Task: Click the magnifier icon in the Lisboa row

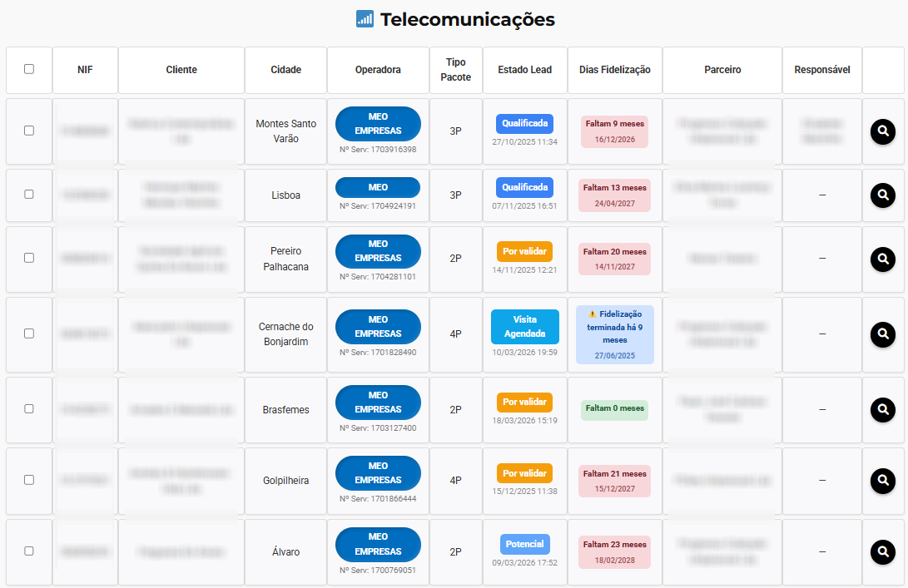Action: pyautogui.click(x=883, y=195)
